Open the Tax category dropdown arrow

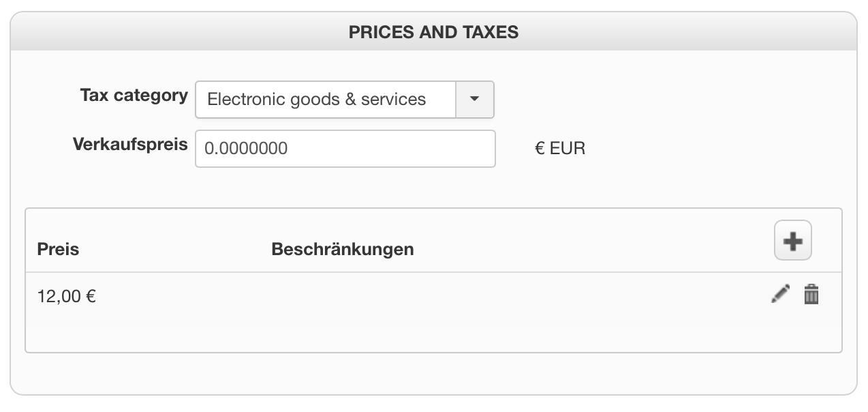coord(475,100)
